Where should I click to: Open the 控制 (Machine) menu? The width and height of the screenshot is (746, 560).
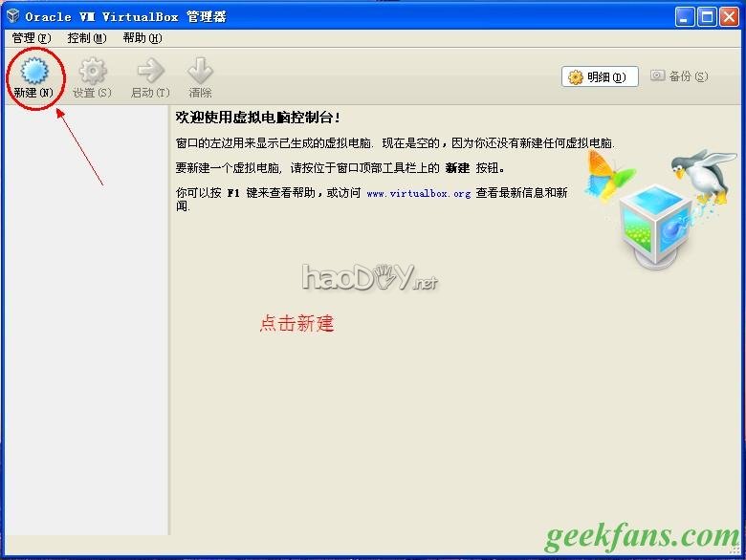(x=87, y=38)
